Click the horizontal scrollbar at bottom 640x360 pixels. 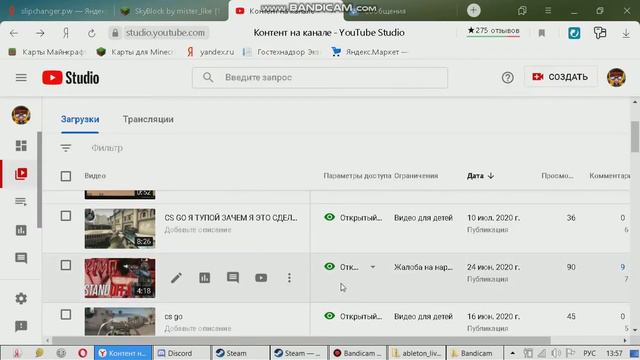point(301,340)
